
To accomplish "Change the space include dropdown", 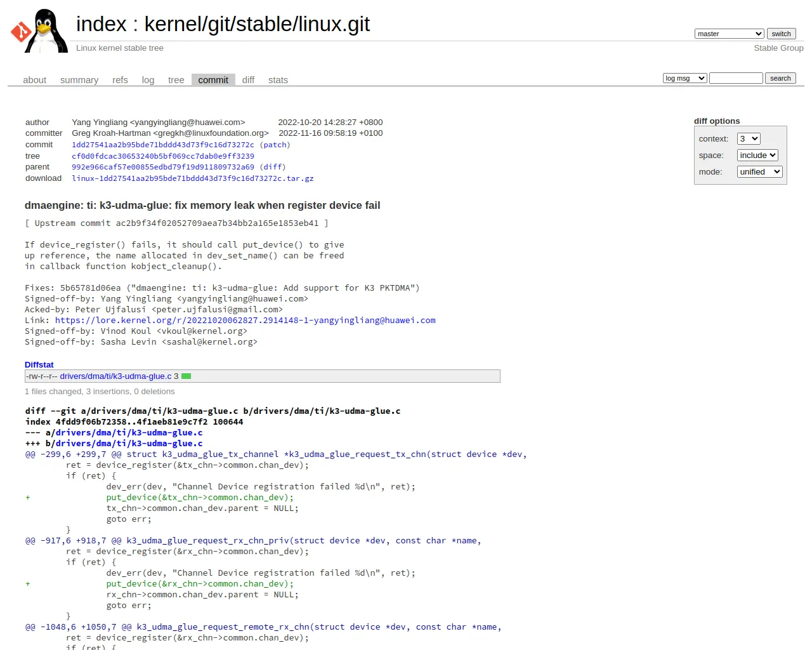I will coord(757,156).
